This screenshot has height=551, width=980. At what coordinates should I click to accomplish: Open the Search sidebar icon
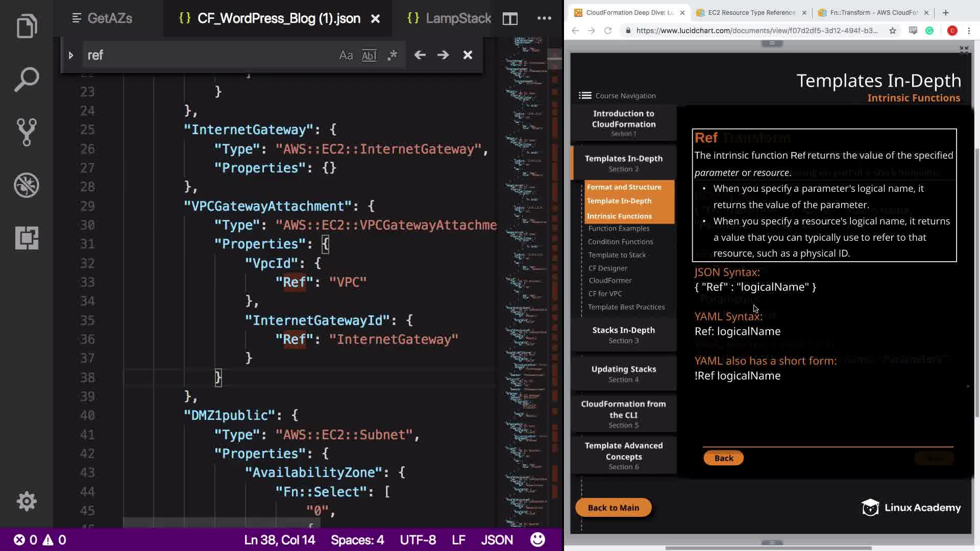pyautogui.click(x=27, y=80)
